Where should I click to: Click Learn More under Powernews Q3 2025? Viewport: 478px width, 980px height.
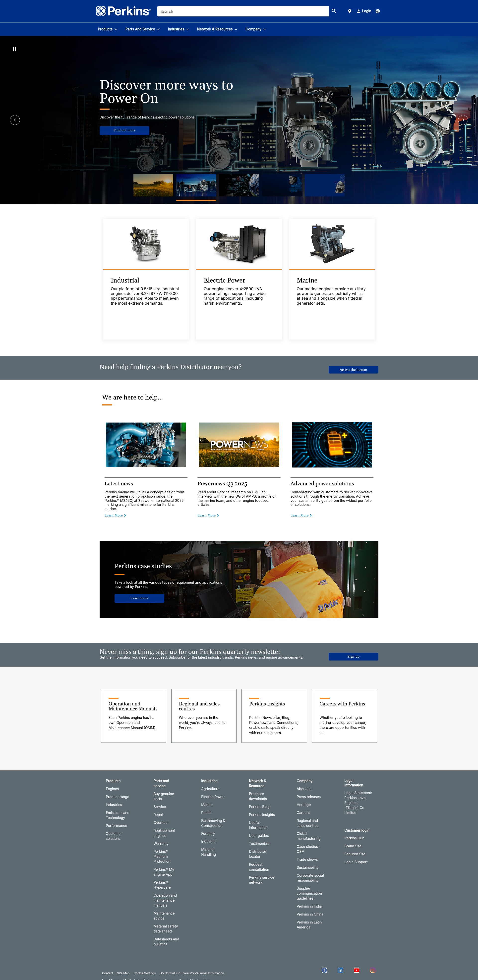click(x=208, y=516)
